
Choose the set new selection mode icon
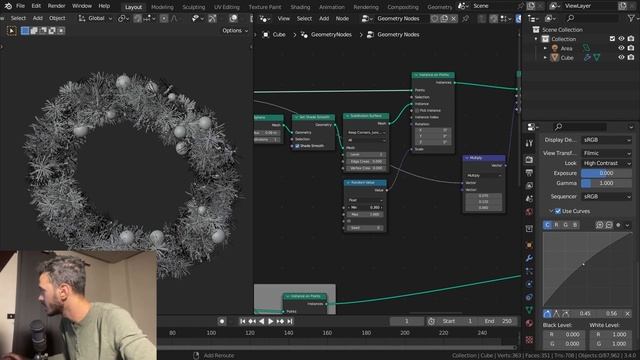(x=25, y=31)
